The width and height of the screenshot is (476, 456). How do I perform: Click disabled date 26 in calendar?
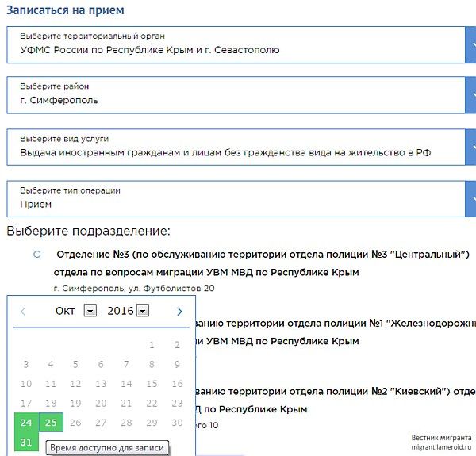click(x=75, y=423)
